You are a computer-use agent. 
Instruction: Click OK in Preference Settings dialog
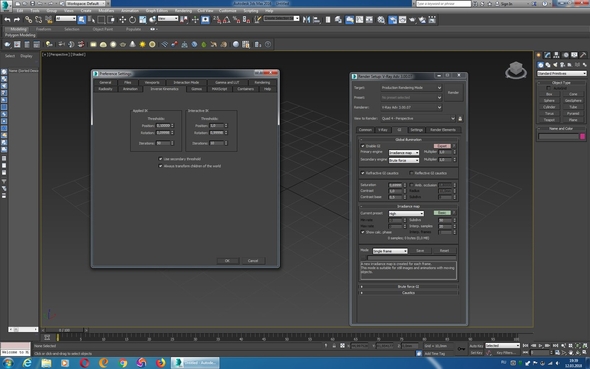point(227,261)
